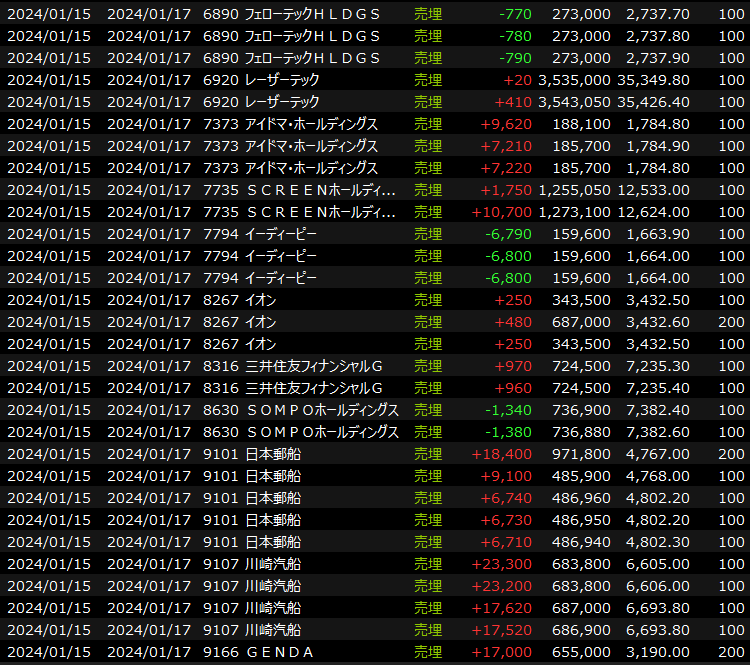
Task: Select the 3,190.00 price in the GENDA row
Action: [657, 652]
